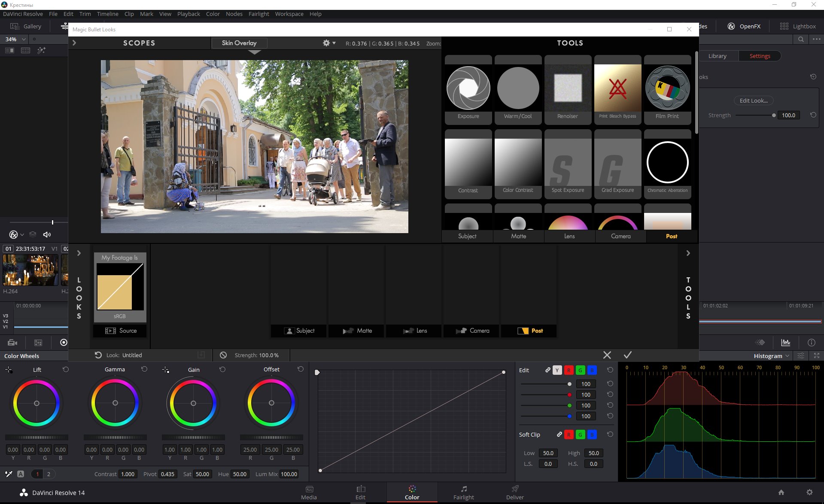Screen dimensions: 824x504
Task: Click the disable strength icon
Action: [x=223, y=355]
